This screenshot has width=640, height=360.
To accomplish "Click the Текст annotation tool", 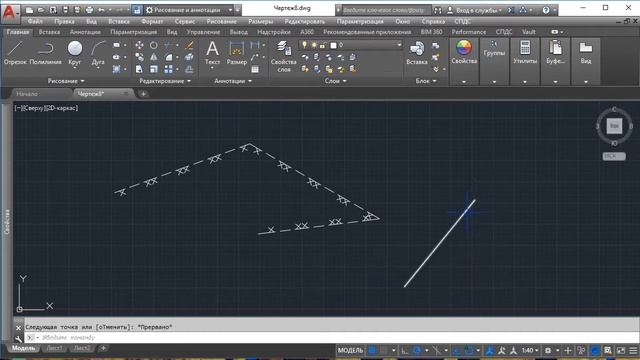I will pyautogui.click(x=212, y=53).
